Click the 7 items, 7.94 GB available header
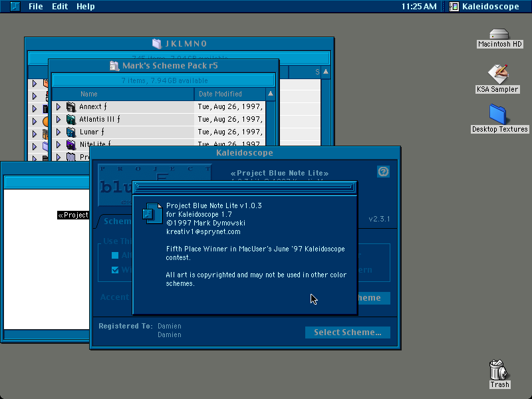The height and width of the screenshot is (399, 532). click(x=164, y=80)
